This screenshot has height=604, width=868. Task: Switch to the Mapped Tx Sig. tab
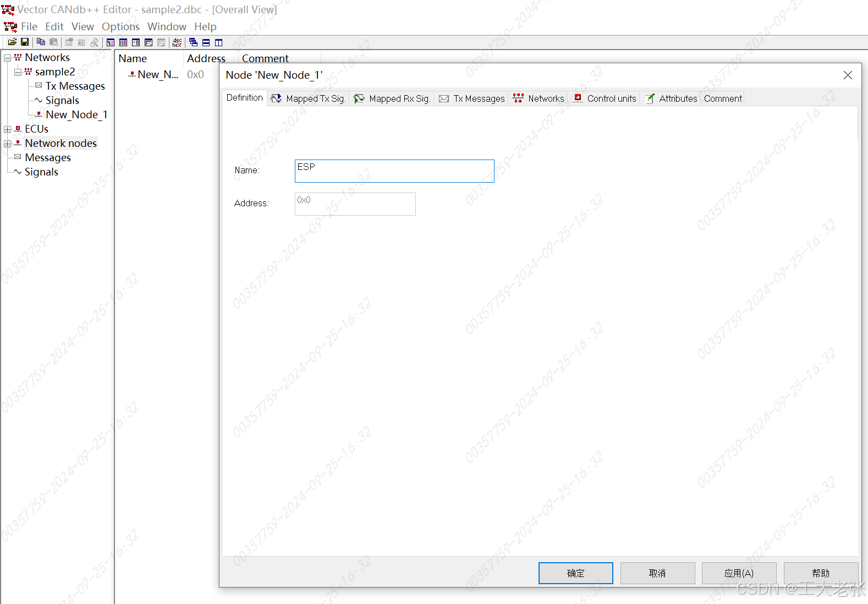[x=308, y=98]
